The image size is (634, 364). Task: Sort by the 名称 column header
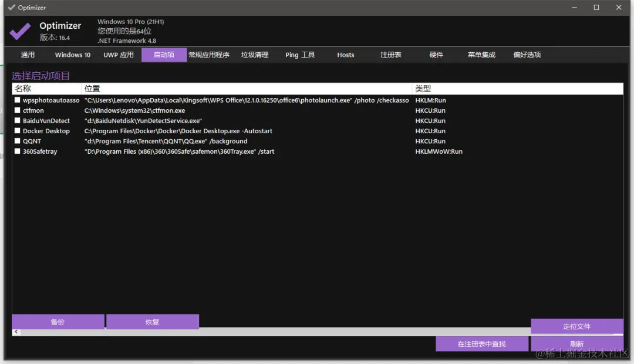pyautogui.click(x=46, y=89)
